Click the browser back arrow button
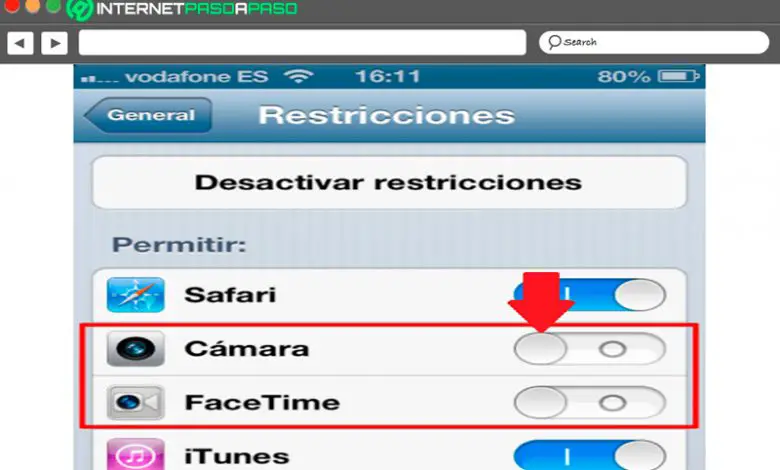Image resolution: width=780 pixels, height=470 pixels. [20, 43]
